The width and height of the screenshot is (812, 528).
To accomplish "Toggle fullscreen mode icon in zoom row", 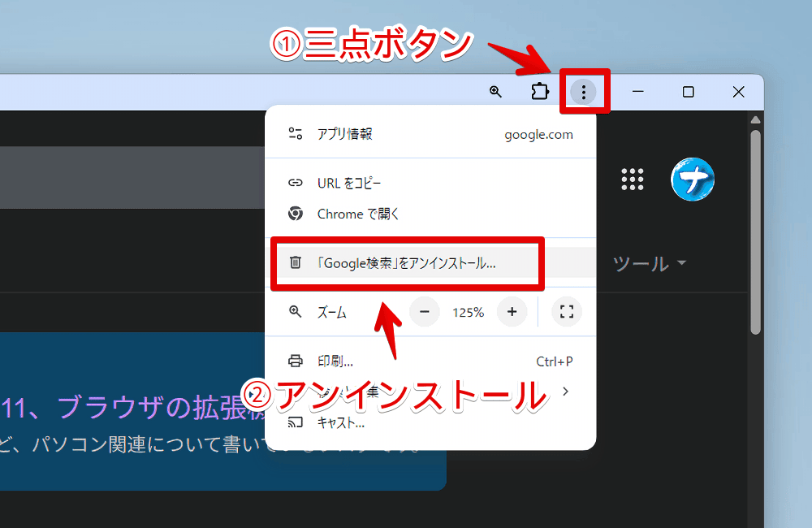I will click(567, 312).
